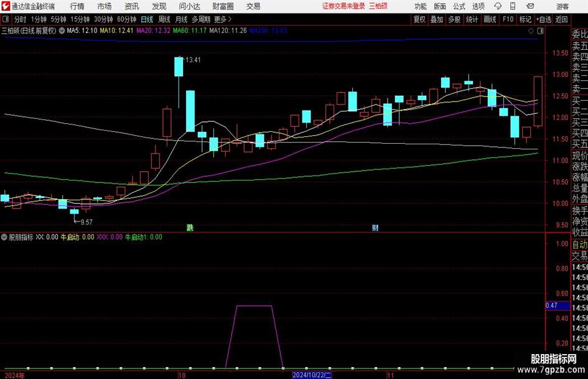Viewport: 588px width, 379px height.
Task: Click the tall cyan candle at 13.41
Action: pyautogui.click(x=179, y=67)
